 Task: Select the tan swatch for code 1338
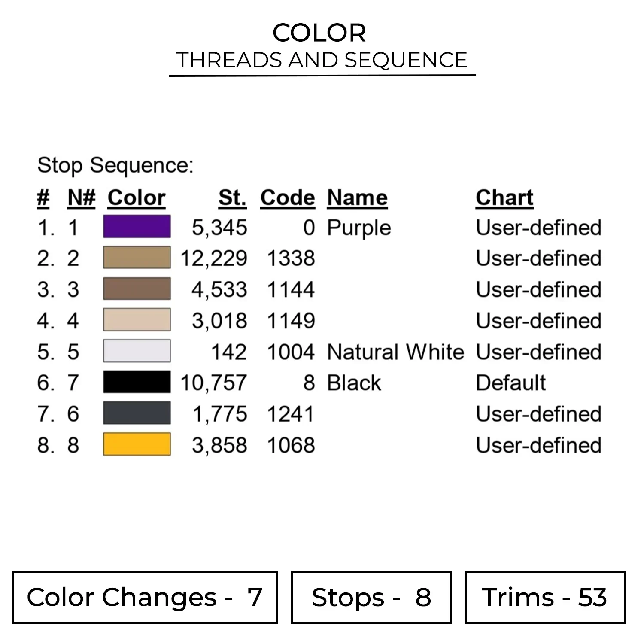137,258
